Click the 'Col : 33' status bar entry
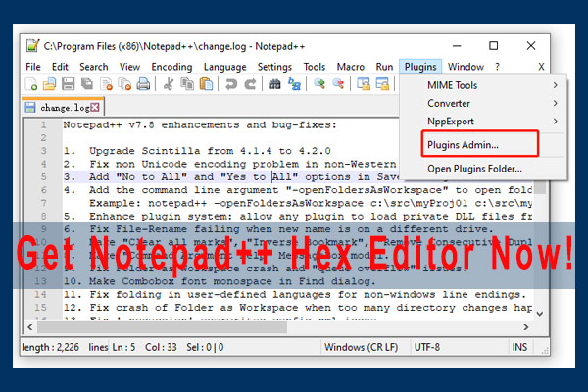This screenshot has height=392, width=588. coord(161,347)
